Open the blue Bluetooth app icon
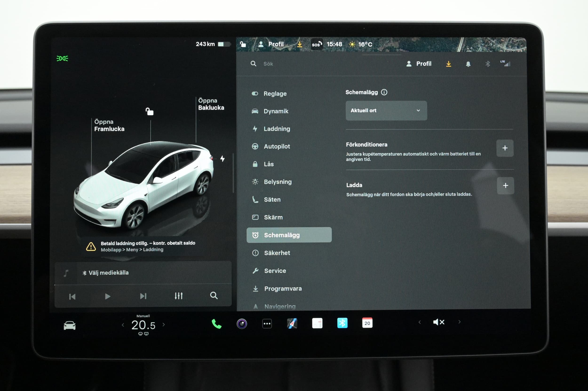Image resolution: width=588 pixels, height=391 pixels. pyautogui.click(x=342, y=323)
